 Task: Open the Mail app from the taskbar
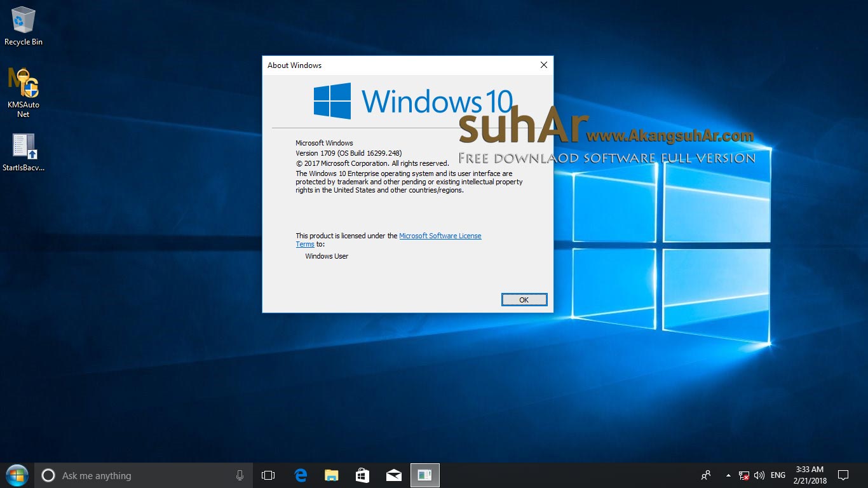pos(394,475)
